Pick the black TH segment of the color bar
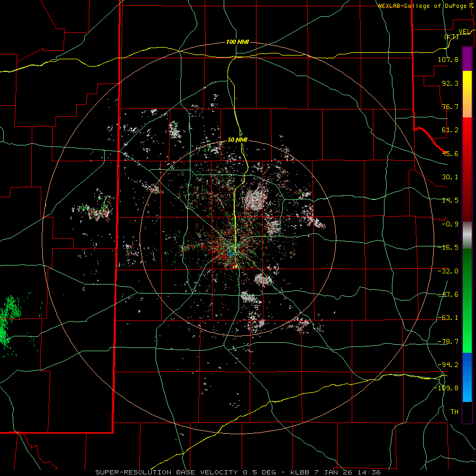476x476 pixels. point(467,412)
